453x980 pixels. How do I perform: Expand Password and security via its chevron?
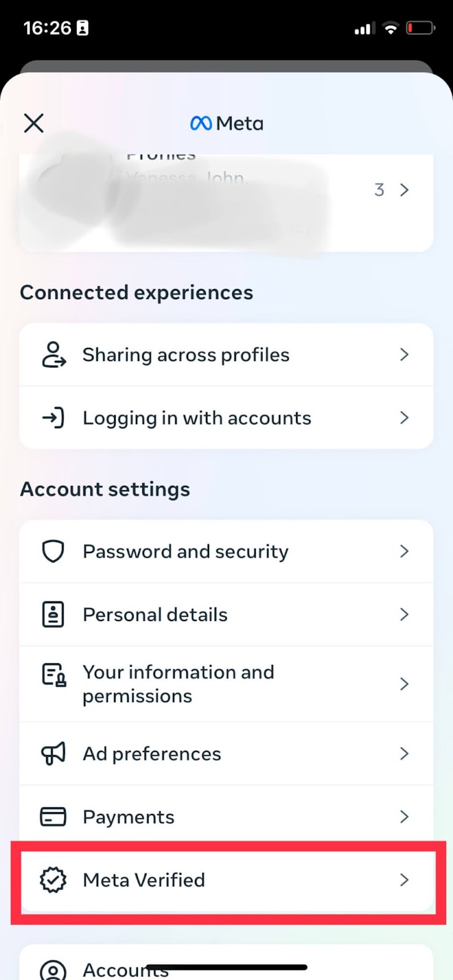pyautogui.click(x=404, y=551)
